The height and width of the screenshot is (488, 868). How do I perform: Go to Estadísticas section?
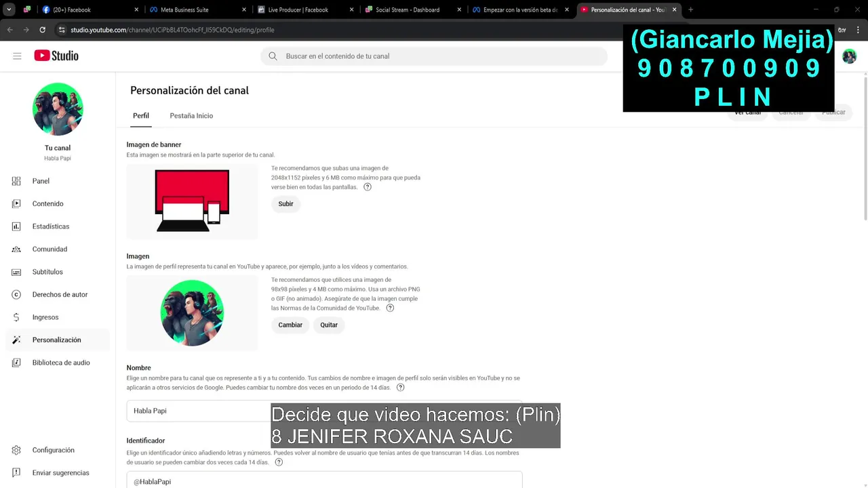(x=58, y=226)
